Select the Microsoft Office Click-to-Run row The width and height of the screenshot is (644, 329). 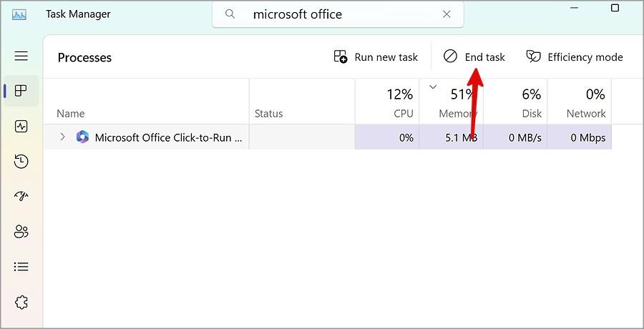pyautogui.click(x=327, y=137)
